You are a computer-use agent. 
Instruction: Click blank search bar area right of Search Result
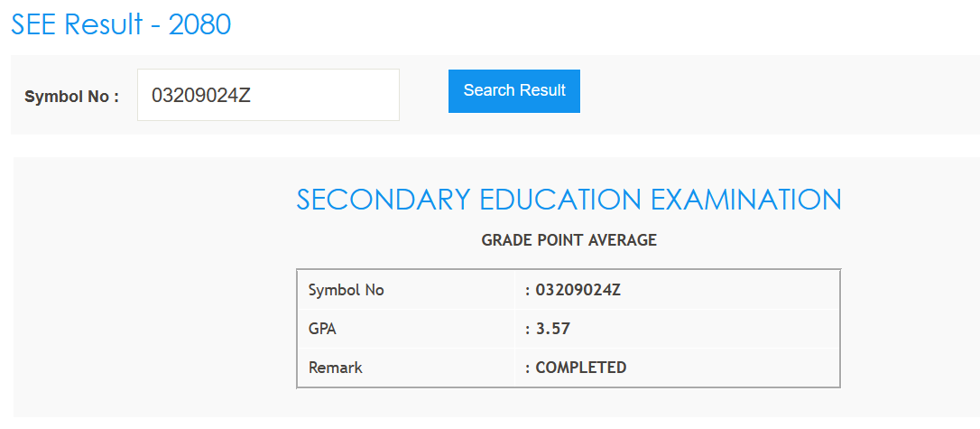tap(776, 95)
